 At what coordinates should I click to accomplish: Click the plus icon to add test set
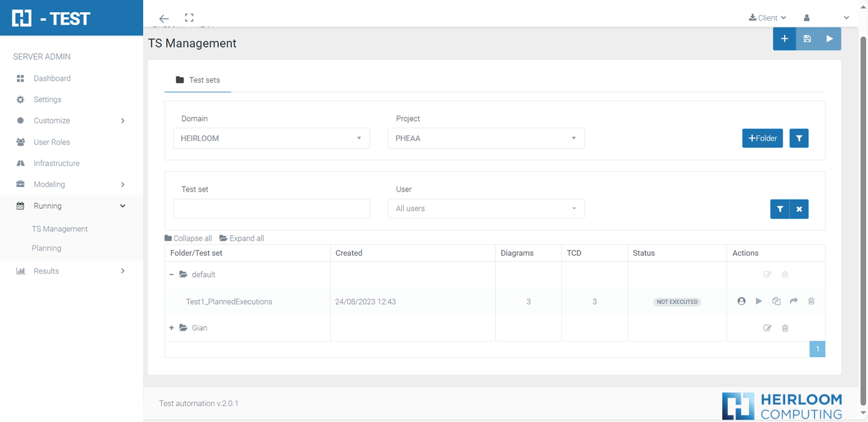[784, 39]
